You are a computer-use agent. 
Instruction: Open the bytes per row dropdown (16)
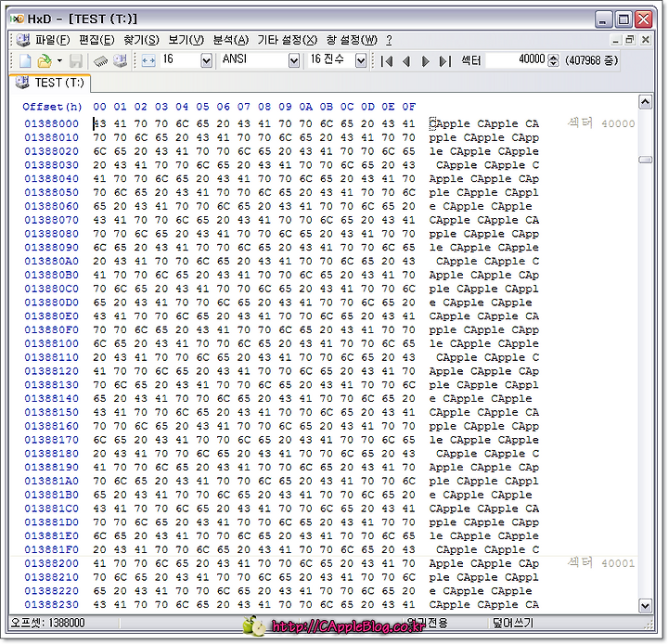(x=206, y=61)
